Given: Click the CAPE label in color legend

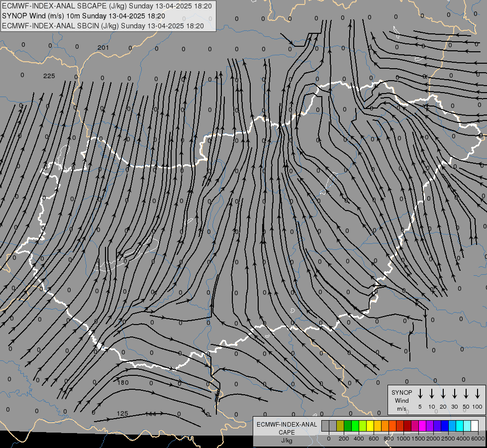Looking at the screenshot, I should pos(287,432).
